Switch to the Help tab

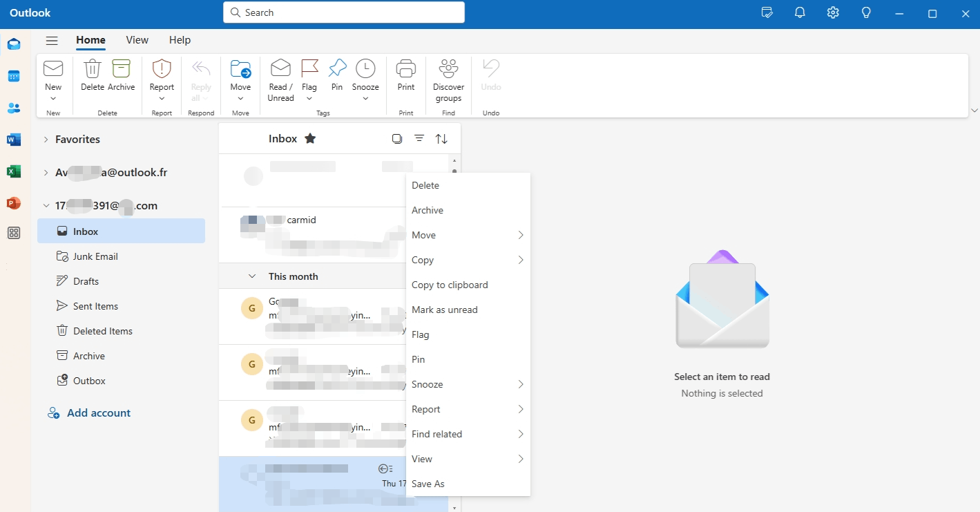[x=180, y=40]
